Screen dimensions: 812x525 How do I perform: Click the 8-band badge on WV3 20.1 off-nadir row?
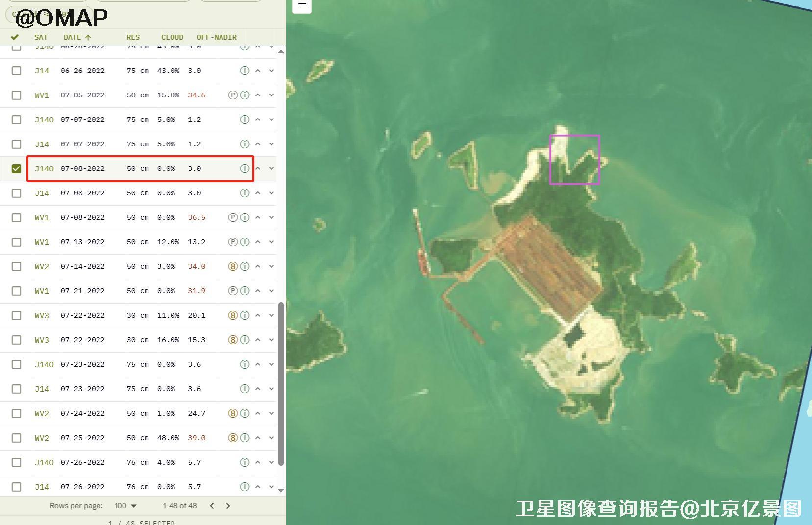click(x=233, y=315)
